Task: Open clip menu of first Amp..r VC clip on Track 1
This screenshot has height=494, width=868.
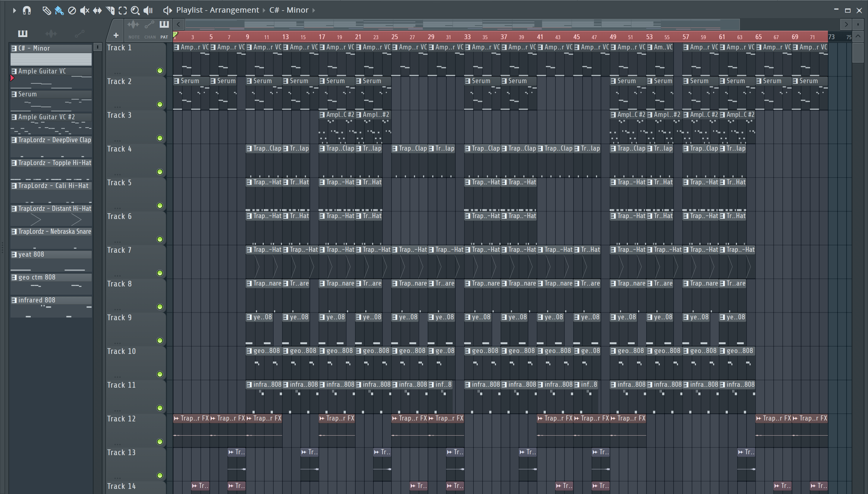Action: (177, 47)
